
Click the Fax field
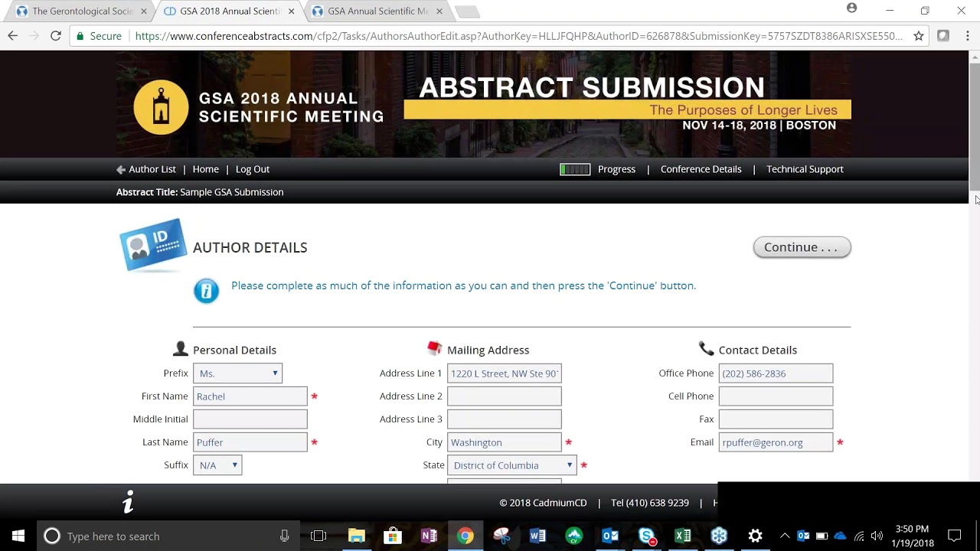click(776, 419)
